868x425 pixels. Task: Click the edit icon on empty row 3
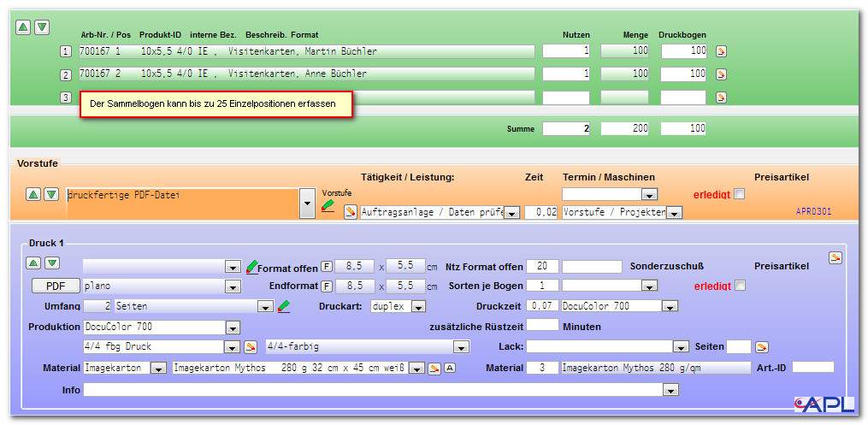[x=721, y=97]
